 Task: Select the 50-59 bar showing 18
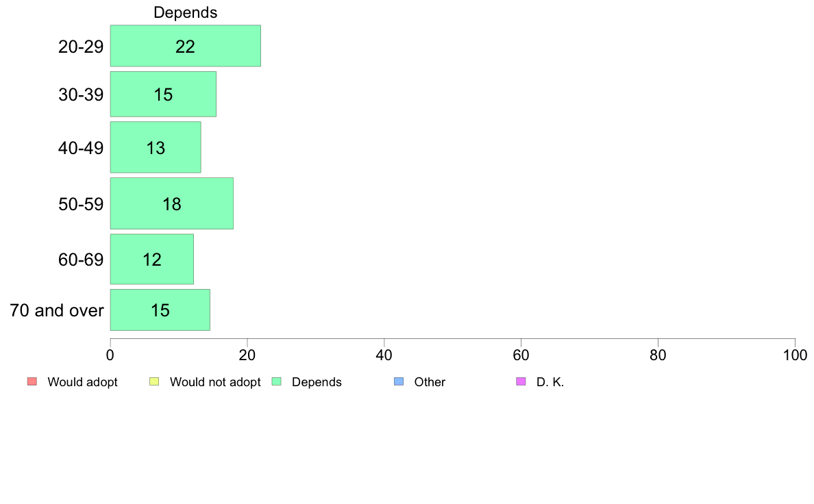pos(171,203)
